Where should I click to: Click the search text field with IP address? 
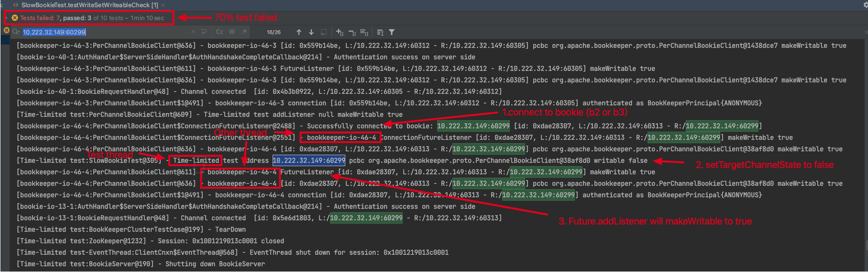tap(105, 32)
